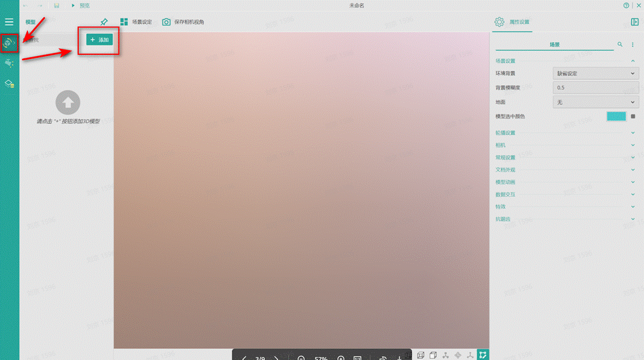The height and width of the screenshot is (360, 644).
Task: Click the three-node hierarchy icon
Action: pyautogui.click(x=445, y=355)
